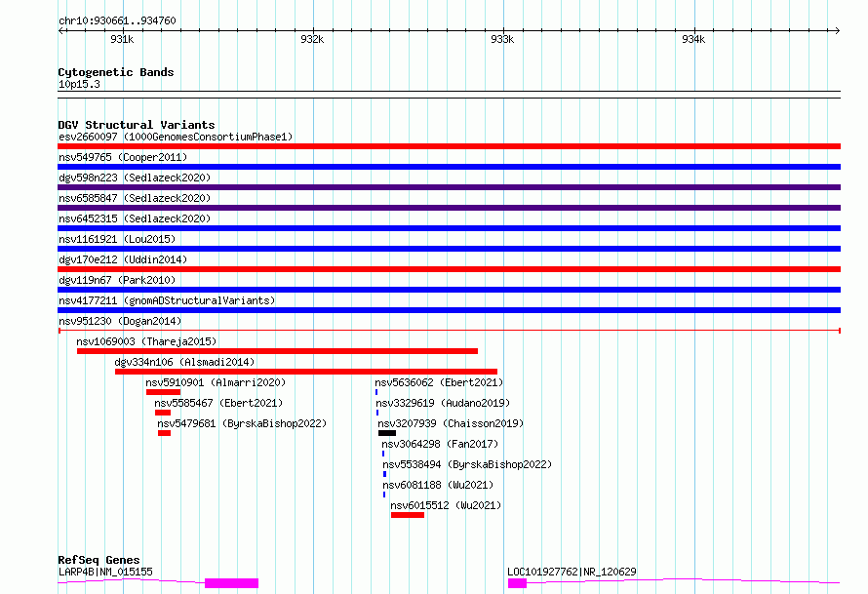868x594 pixels.
Task: Click the LARP4B magenta exon block
Action: (x=231, y=583)
